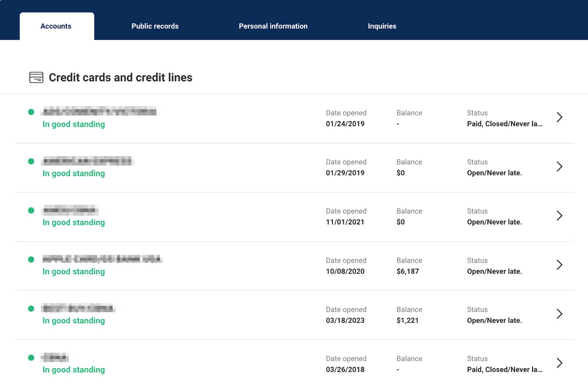The image size is (588, 384).
Task: Click the date 03/26/2018
Action: [x=345, y=370]
